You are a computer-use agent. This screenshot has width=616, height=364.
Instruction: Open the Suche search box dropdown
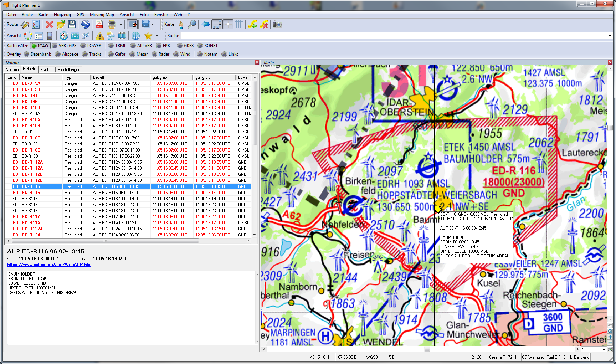tap(610, 36)
